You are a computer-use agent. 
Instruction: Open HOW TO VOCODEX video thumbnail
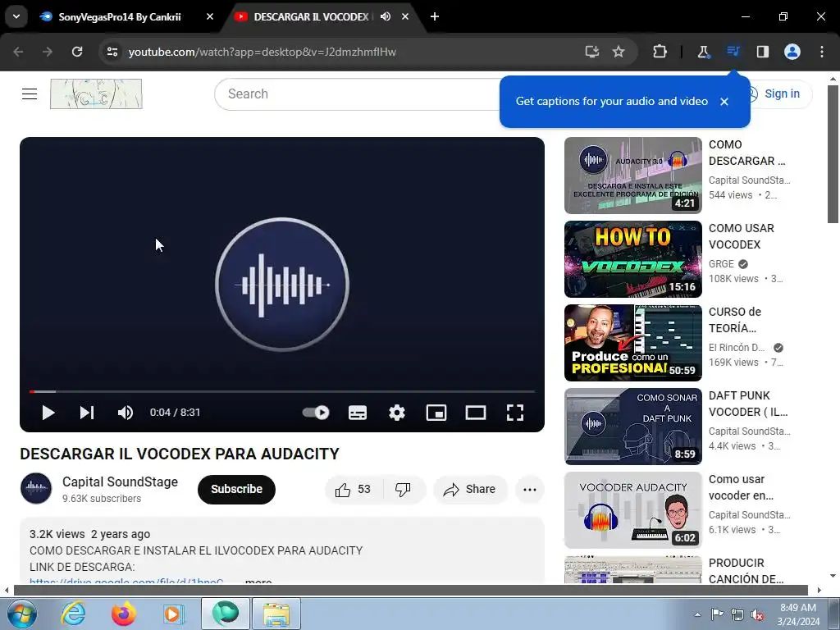(632, 258)
